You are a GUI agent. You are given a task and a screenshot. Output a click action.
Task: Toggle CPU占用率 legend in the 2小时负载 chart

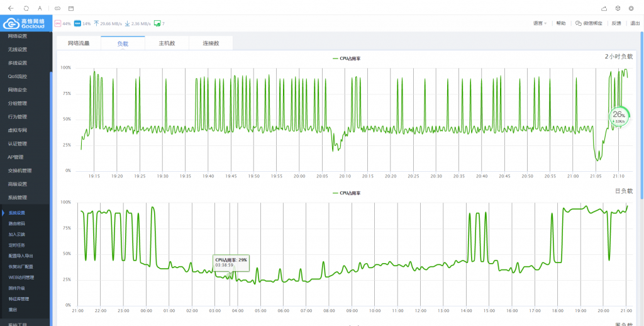[347, 59]
